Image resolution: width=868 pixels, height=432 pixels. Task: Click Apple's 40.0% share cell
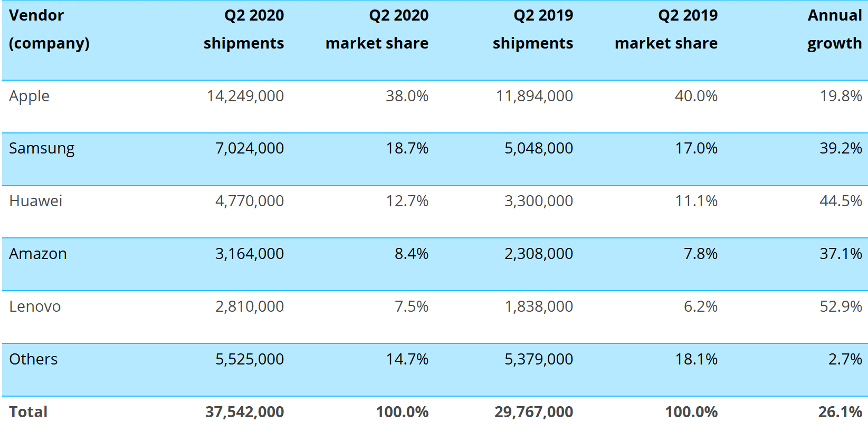tap(696, 96)
